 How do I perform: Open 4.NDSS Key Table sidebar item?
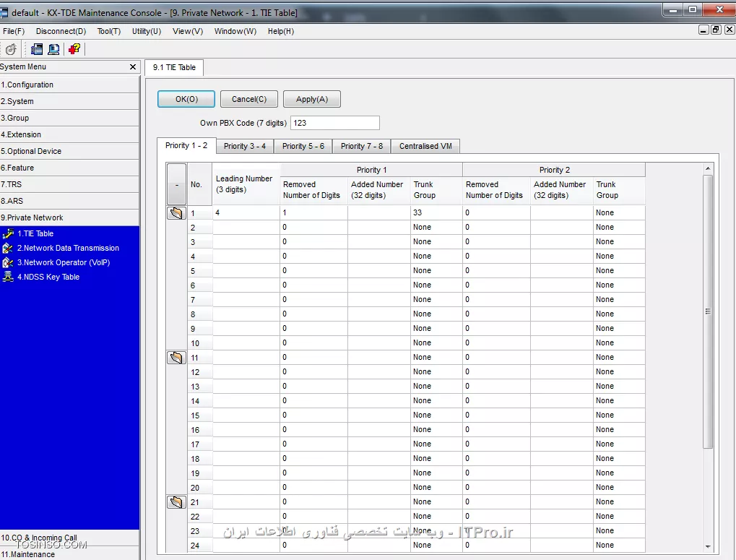tap(48, 277)
